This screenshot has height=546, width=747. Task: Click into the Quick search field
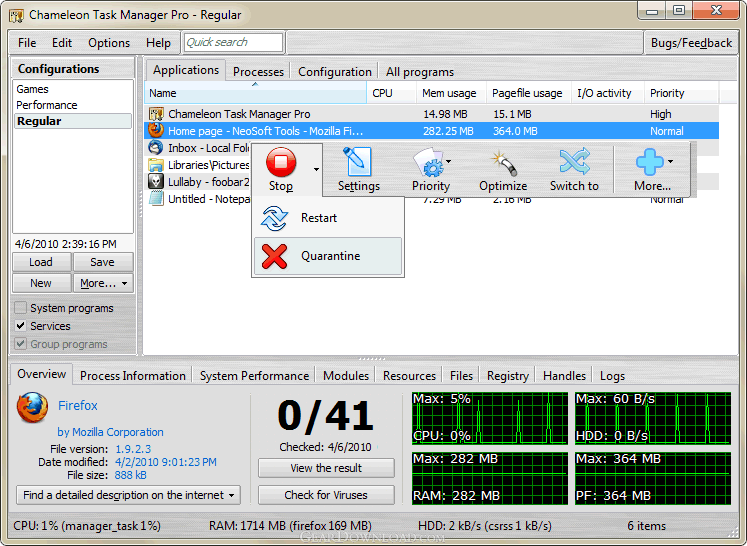tap(233, 42)
